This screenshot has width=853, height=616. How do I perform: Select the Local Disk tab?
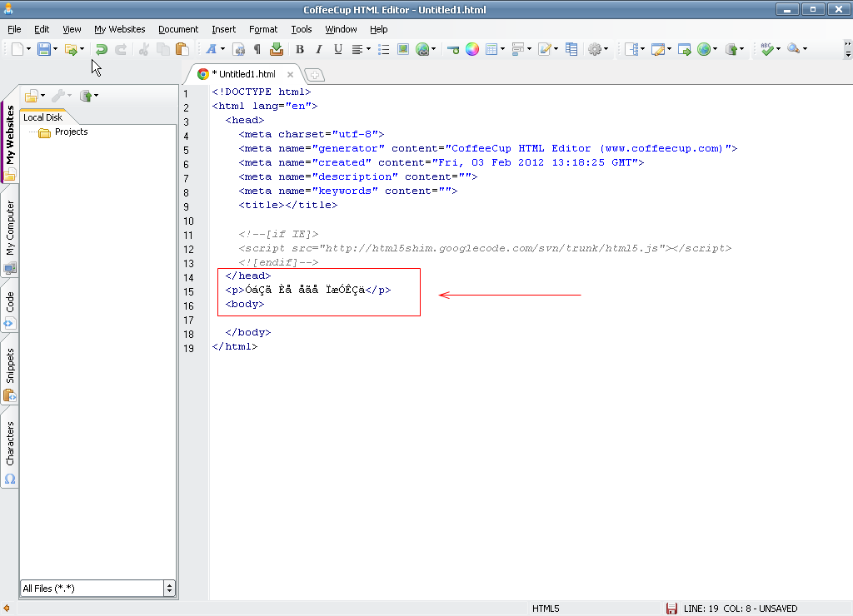point(43,117)
